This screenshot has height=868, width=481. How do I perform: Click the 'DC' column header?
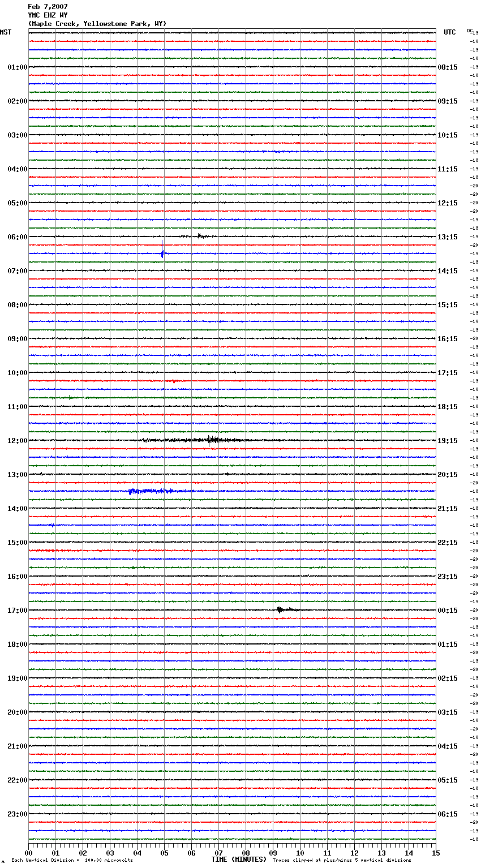[470, 31]
